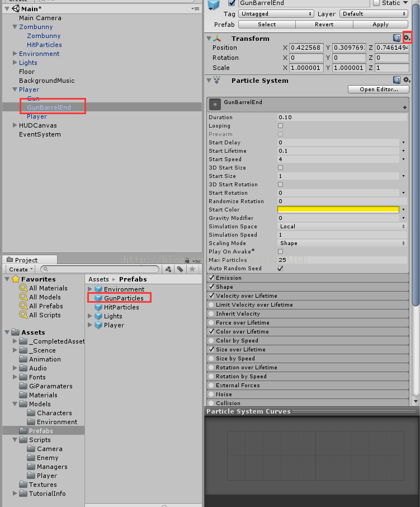Open Particle System help reference

pos(397,80)
